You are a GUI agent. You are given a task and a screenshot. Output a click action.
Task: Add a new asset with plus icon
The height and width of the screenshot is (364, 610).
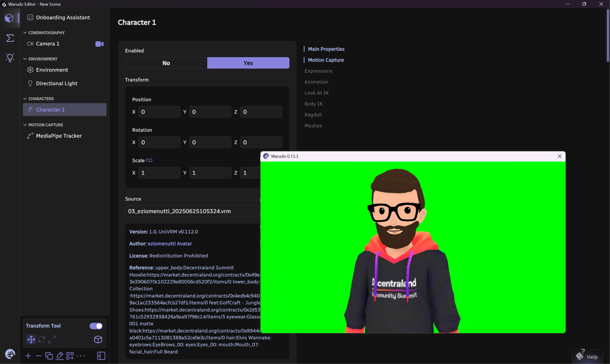[28, 356]
